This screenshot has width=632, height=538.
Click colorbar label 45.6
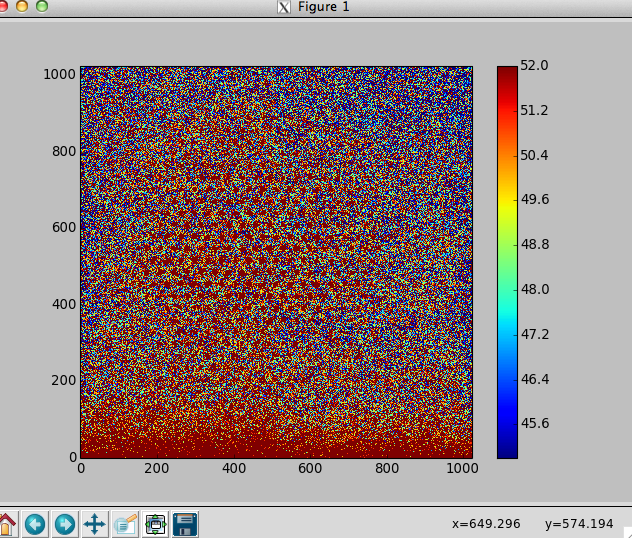pyautogui.click(x=535, y=423)
